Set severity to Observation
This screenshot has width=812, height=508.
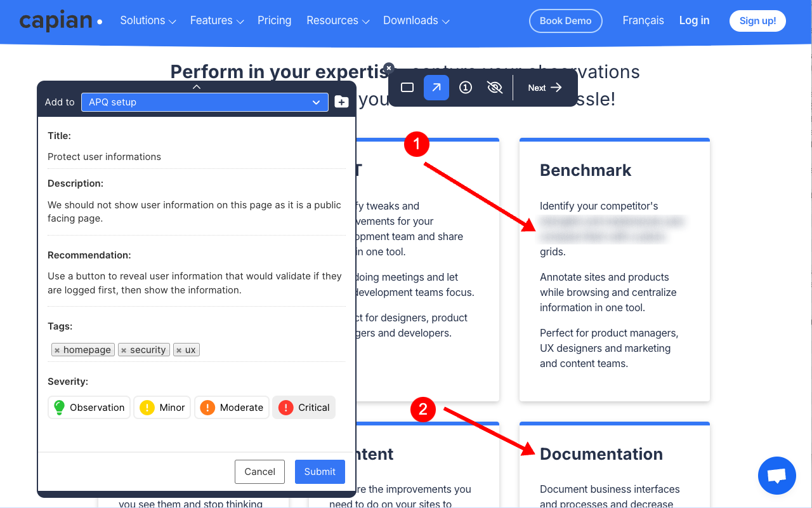[x=89, y=408]
